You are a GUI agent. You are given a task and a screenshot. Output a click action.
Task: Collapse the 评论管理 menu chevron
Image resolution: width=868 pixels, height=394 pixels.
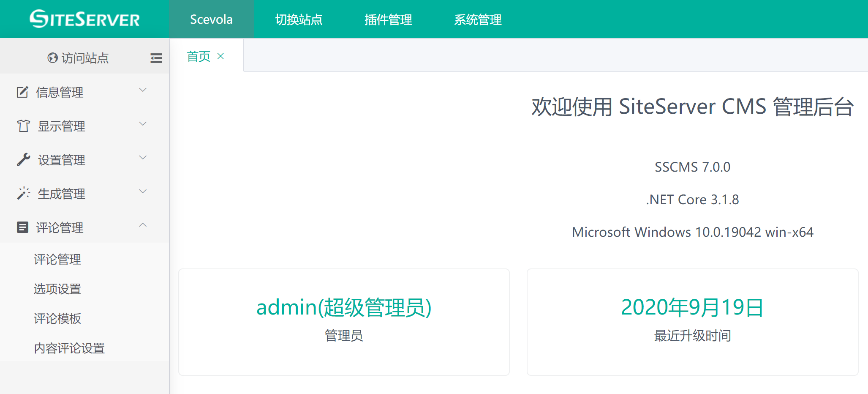(143, 225)
